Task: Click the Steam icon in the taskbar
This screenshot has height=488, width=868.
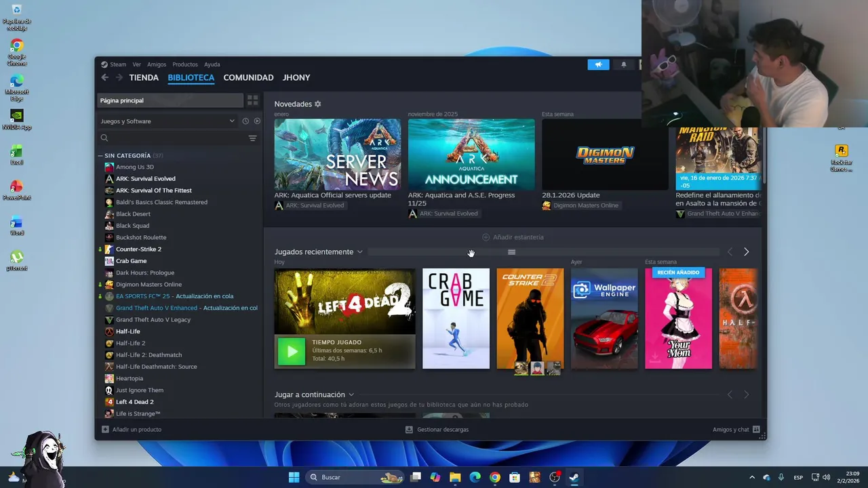Action: click(574, 477)
